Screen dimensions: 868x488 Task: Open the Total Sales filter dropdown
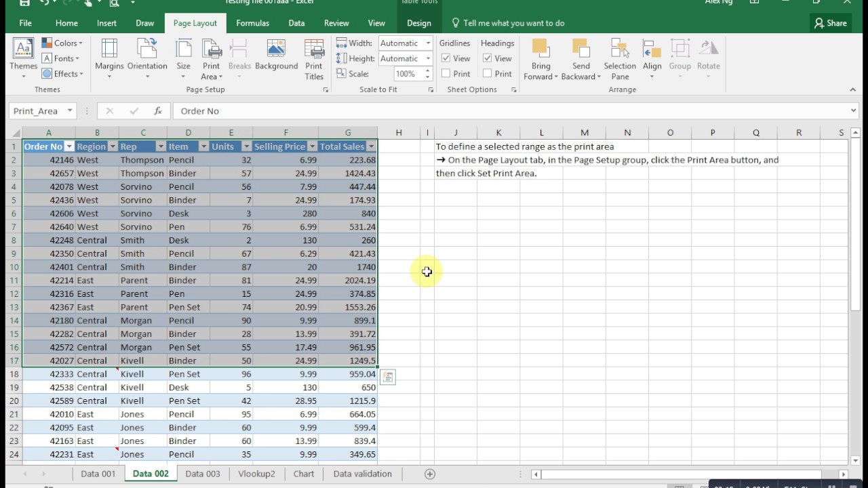tap(371, 146)
